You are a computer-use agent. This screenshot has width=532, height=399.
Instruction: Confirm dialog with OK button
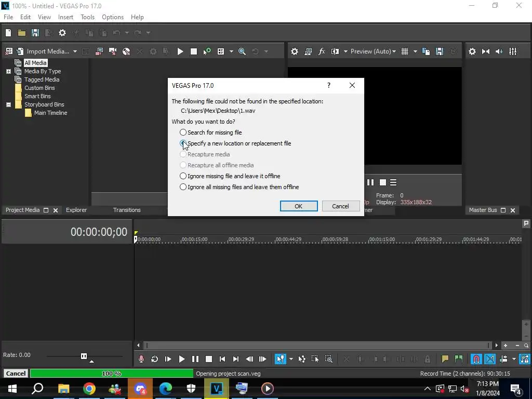click(x=299, y=206)
